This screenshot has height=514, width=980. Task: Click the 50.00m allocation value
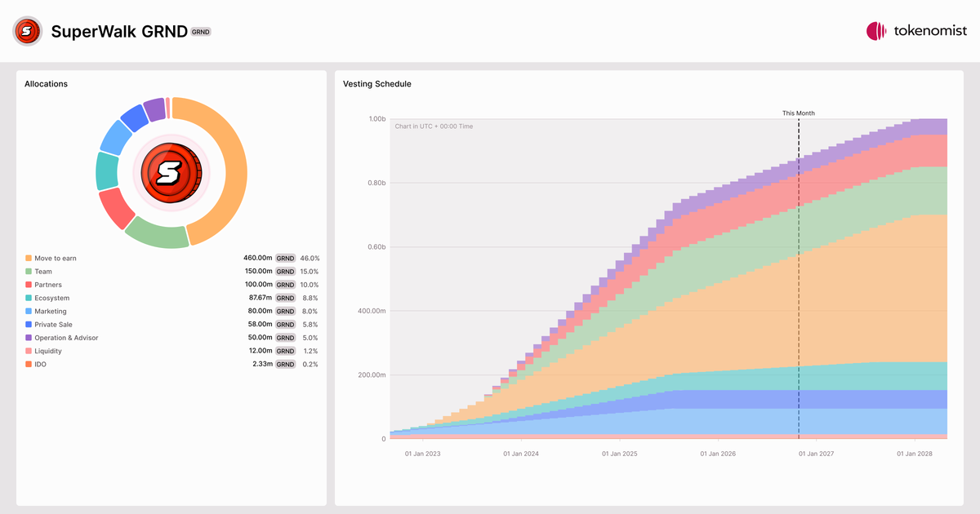coord(260,338)
